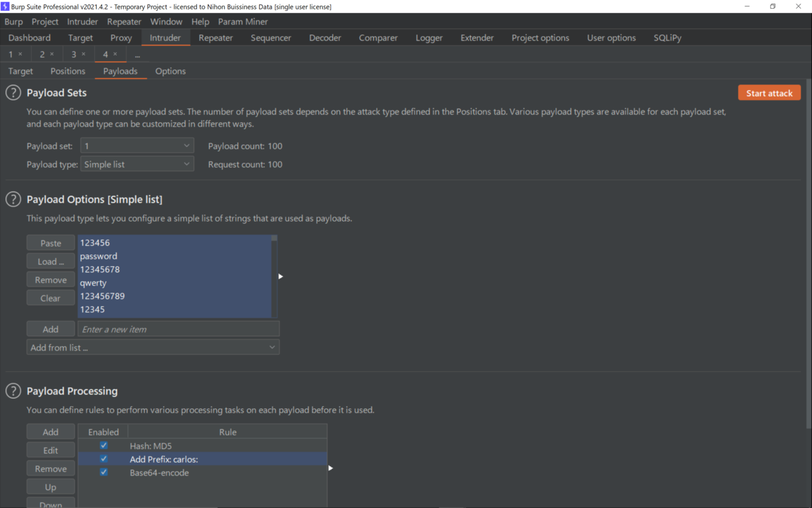This screenshot has height=508, width=812.
Task: Switch to the Positions sub-tab
Action: click(68, 71)
